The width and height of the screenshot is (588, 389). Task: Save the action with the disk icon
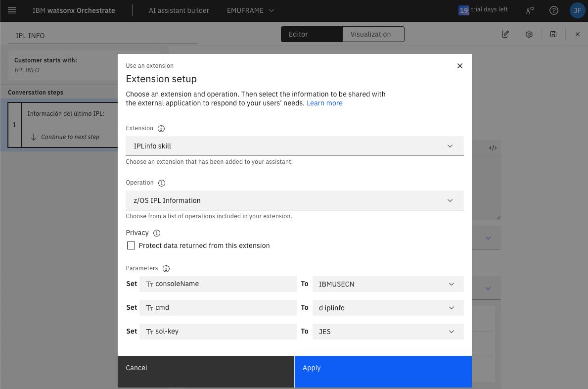553,34
